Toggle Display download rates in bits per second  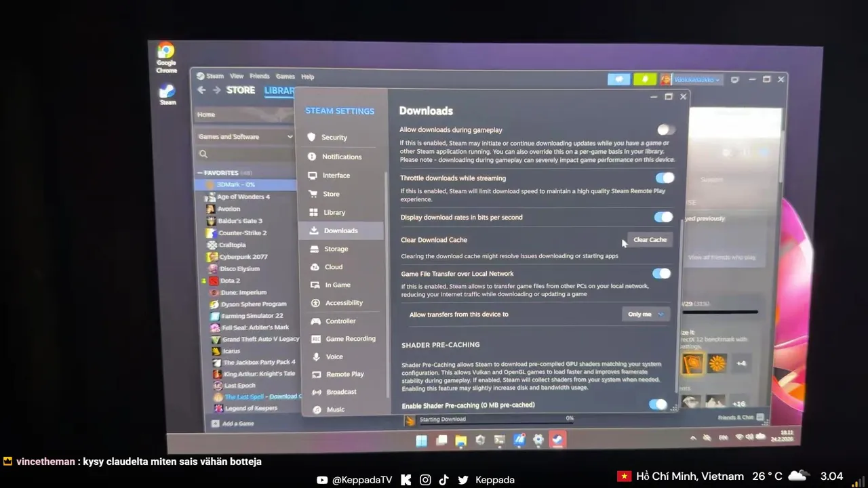click(x=663, y=217)
